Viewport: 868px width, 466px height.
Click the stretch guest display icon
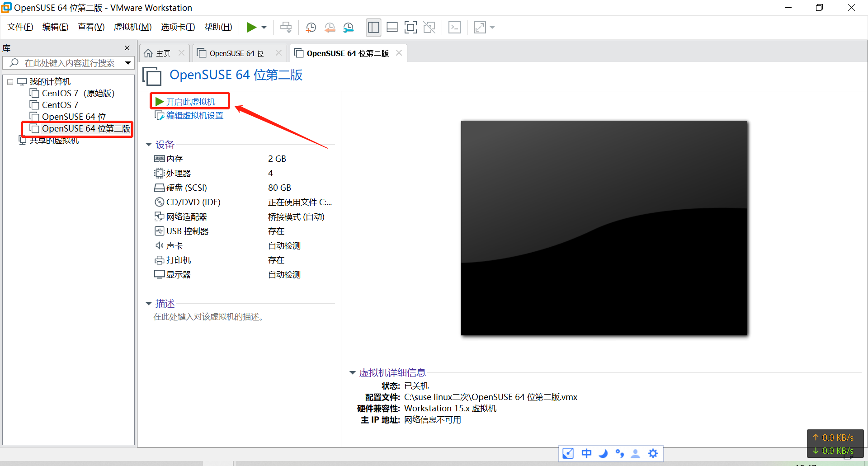[480, 28]
